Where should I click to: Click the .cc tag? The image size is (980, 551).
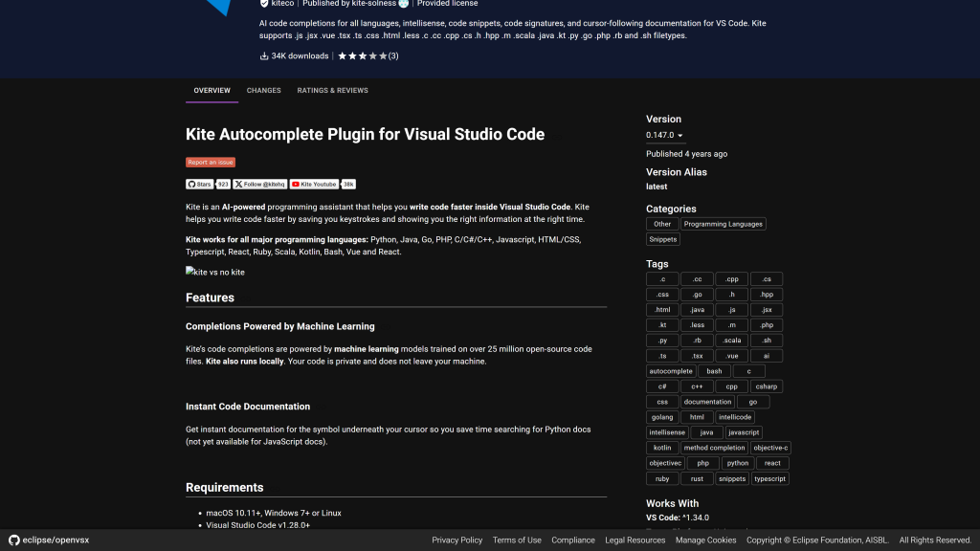[x=697, y=279]
